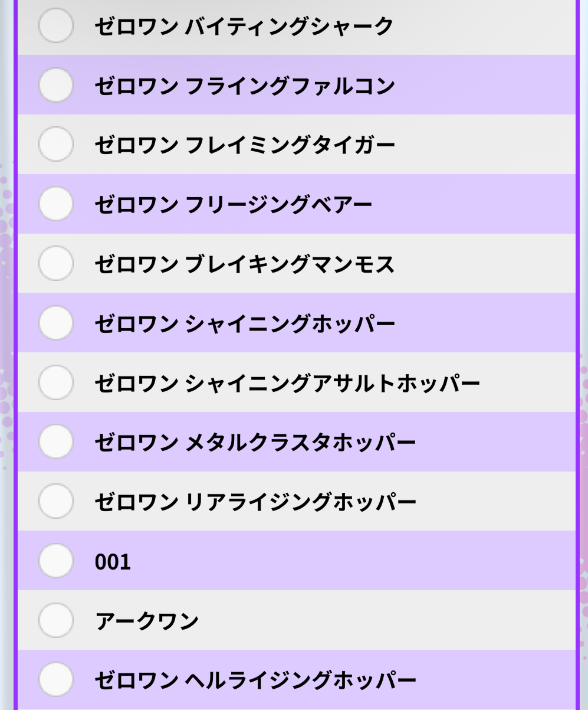Viewport: 588px width, 710px height.
Task: Choose ゼロワン ブレイキングマンモス radio button
Action: click(x=56, y=263)
